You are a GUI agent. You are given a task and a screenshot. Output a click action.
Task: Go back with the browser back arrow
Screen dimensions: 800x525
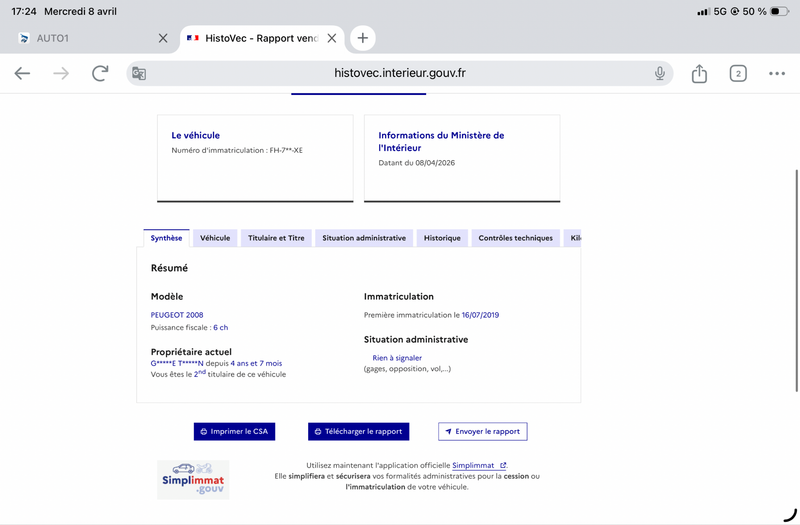click(x=22, y=73)
